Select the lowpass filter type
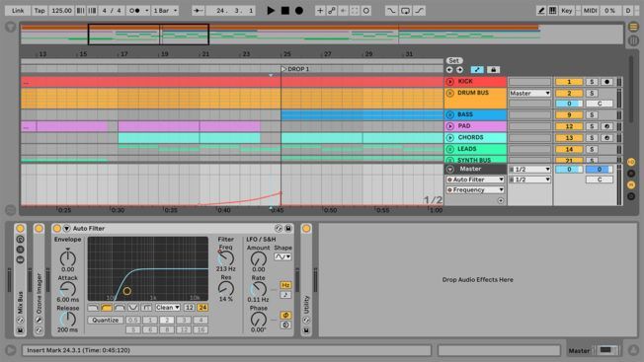Viewport: 644px width, 362px height. click(93, 308)
